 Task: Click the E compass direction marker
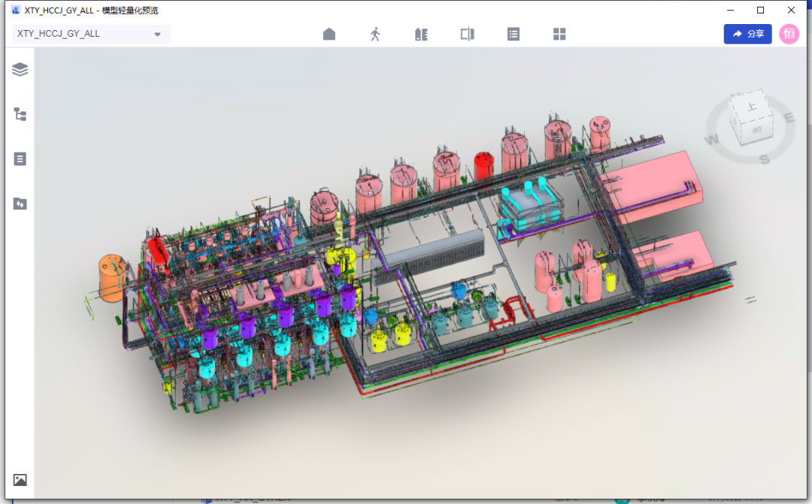click(x=789, y=117)
